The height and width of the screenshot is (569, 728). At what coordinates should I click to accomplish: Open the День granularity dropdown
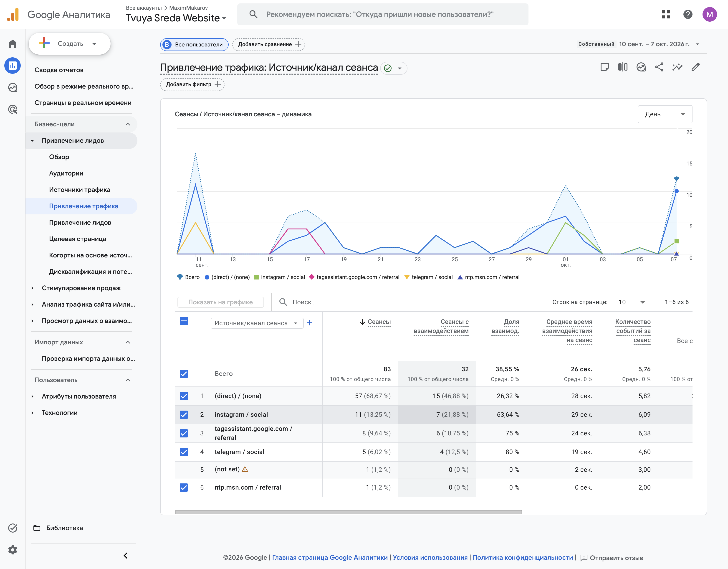pyautogui.click(x=665, y=114)
